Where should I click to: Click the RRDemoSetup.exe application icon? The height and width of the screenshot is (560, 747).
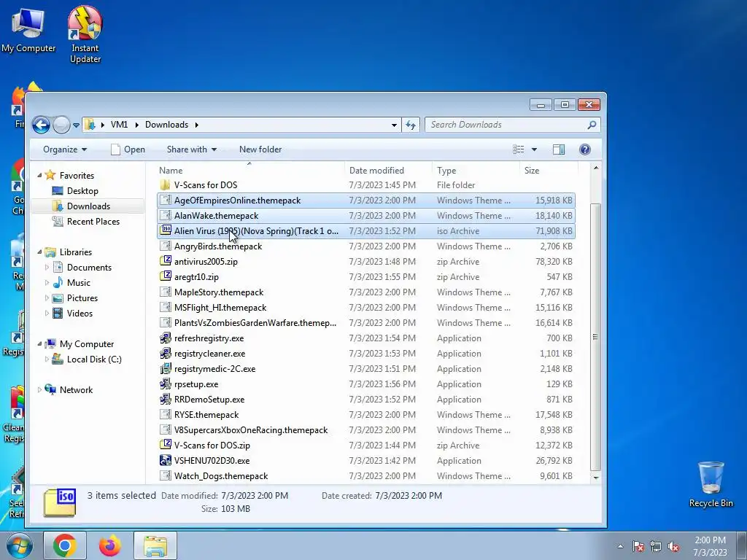(166, 399)
